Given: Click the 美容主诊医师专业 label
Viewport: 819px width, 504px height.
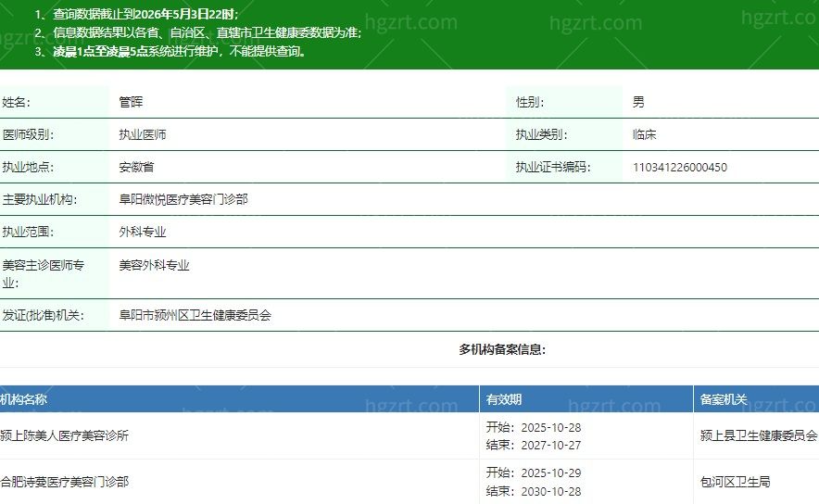Looking at the screenshot, I should pos(44,273).
